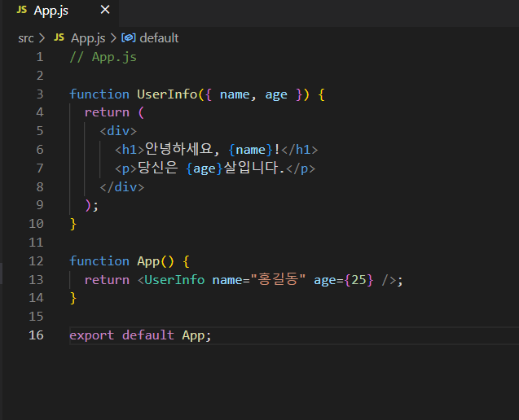
Task: Click {age} expression on line 7
Action: 205,168
